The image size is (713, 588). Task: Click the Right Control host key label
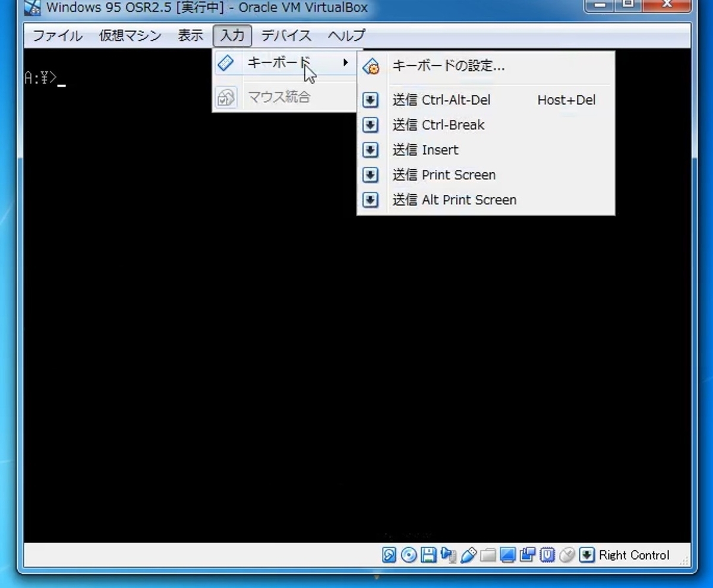[x=634, y=555]
